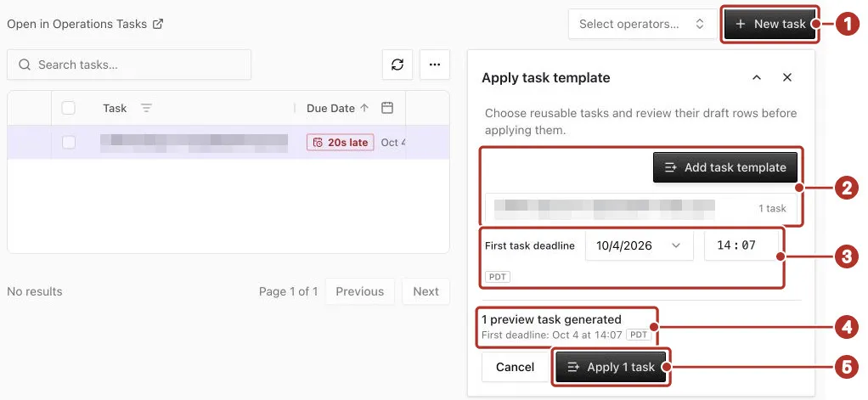868x400 pixels.
Task: Click the search magnifier icon
Action: (25, 65)
